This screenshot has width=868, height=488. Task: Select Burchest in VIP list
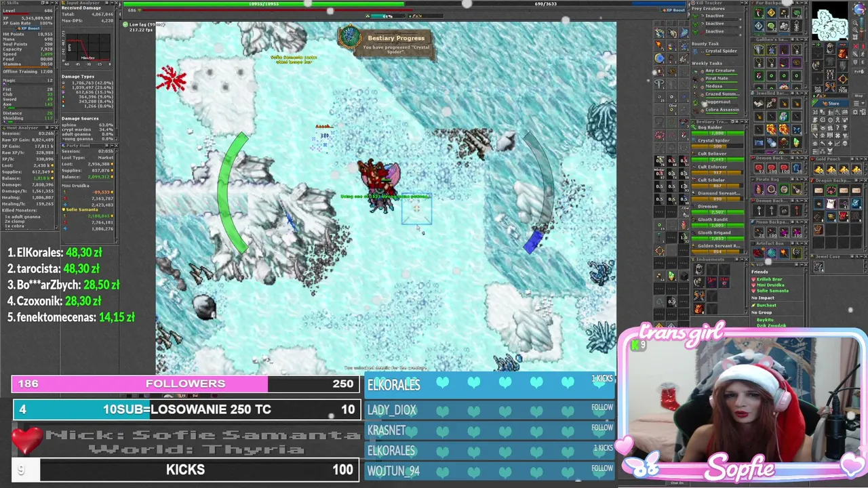point(766,305)
